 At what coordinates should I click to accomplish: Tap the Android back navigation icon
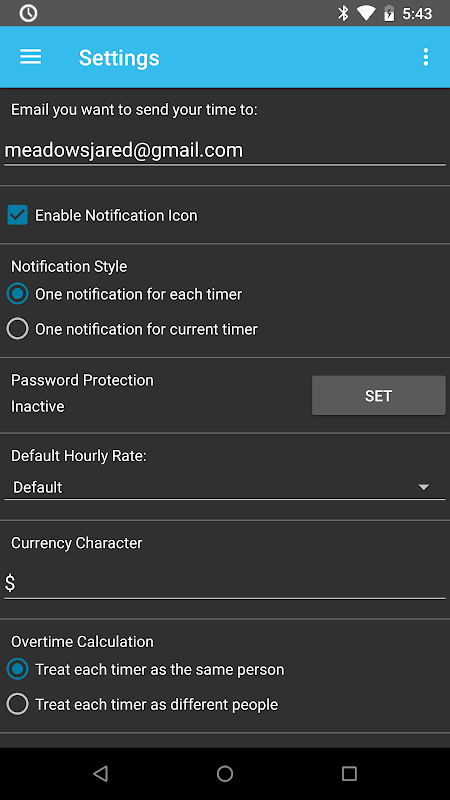(101, 774)
